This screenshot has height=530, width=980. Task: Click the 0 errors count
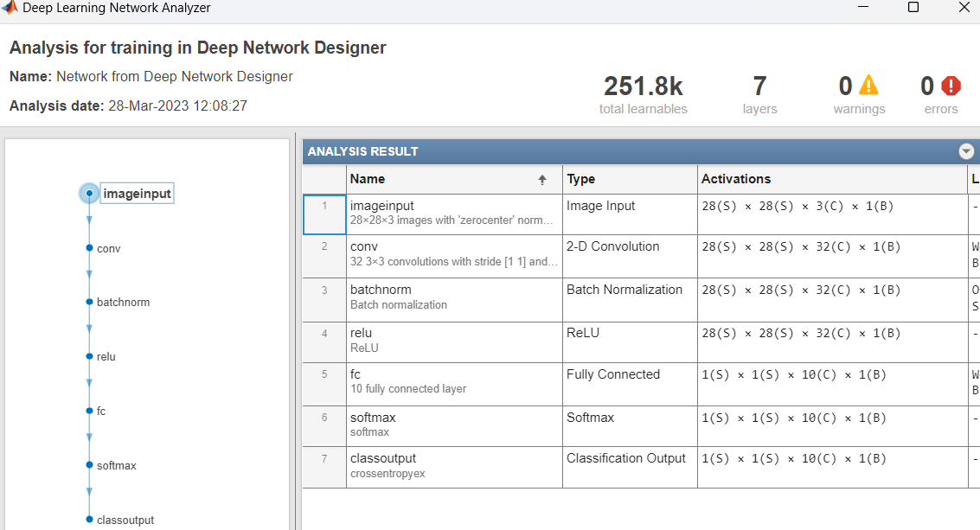pos(927,86)
